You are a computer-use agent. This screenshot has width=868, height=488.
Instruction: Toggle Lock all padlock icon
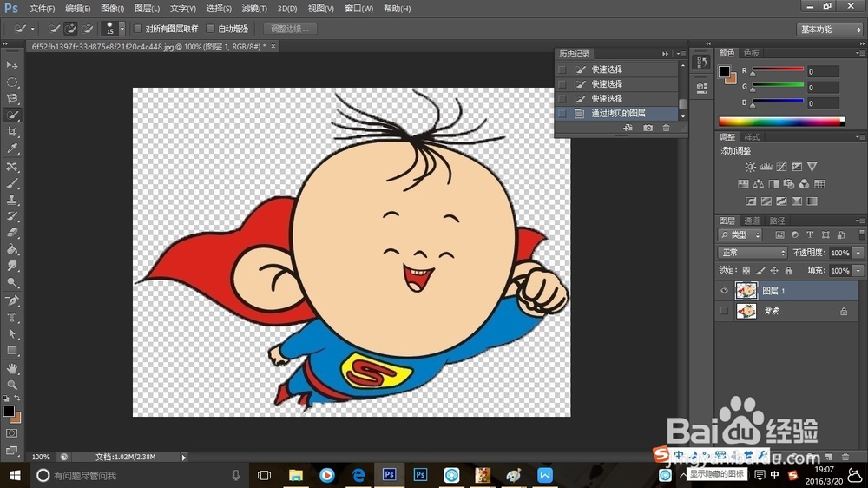click(788, 271)
